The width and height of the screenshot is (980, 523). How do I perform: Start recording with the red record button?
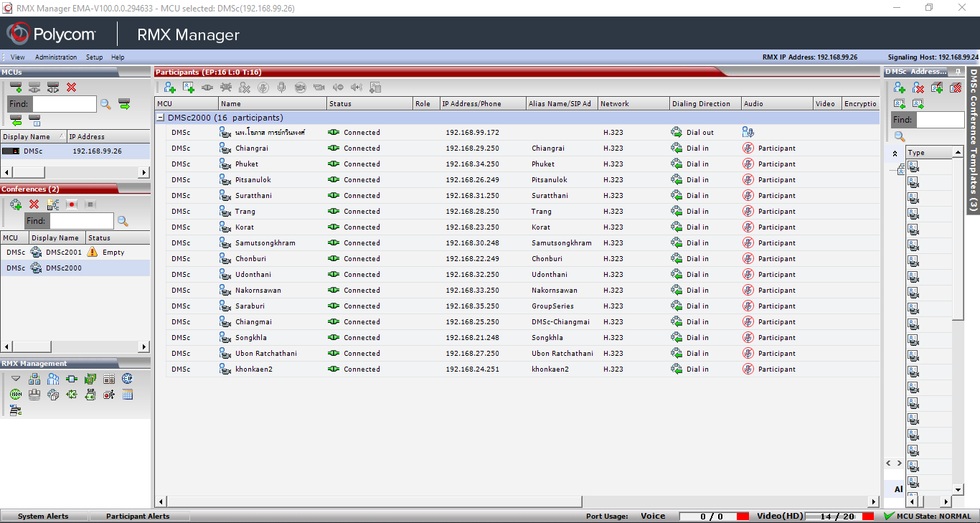point(72,204)
